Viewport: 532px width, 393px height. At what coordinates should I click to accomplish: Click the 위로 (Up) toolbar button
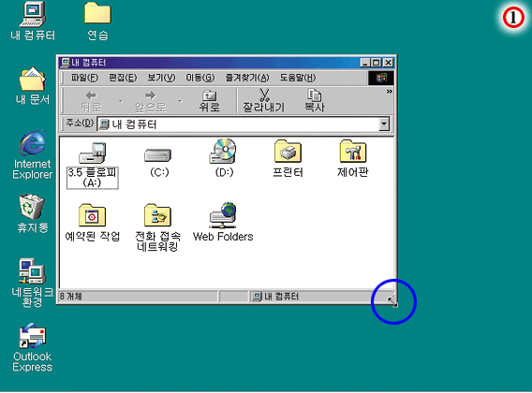[210, 101]
